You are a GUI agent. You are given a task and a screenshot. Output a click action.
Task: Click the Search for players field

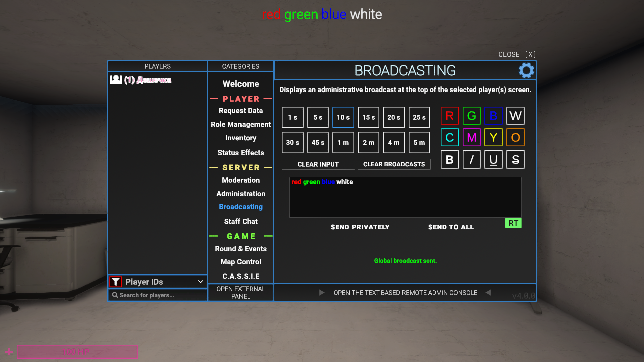pyautogui.click(x=158, y=295)
